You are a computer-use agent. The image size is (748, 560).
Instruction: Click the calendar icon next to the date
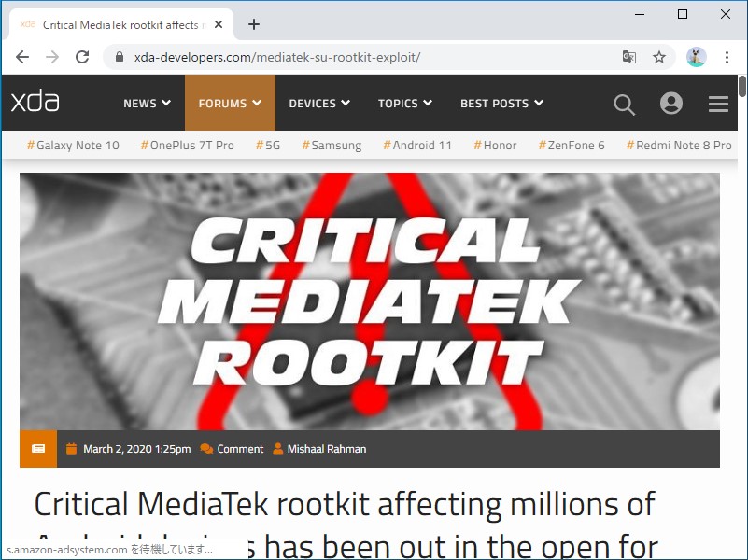(72, 449)
